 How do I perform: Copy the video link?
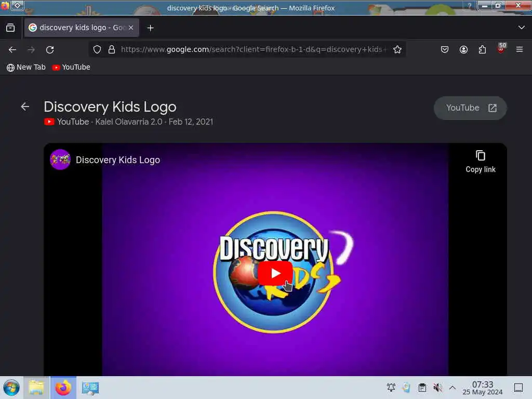point(481,162)
